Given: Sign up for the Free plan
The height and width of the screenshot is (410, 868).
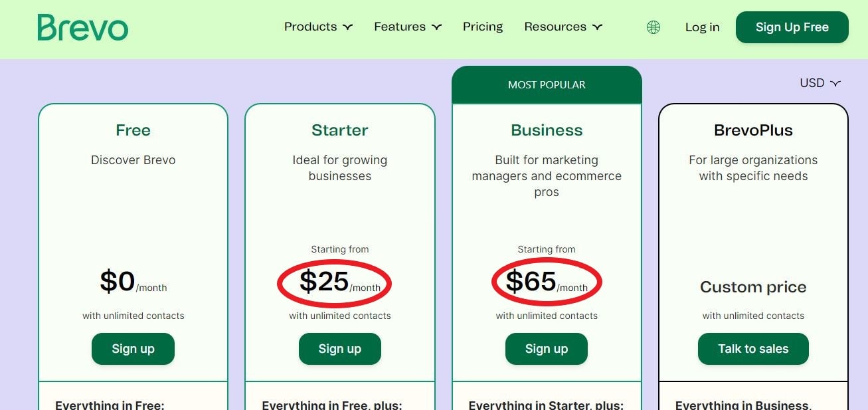Looking at the screenshot, I should (x=133, y=348).
